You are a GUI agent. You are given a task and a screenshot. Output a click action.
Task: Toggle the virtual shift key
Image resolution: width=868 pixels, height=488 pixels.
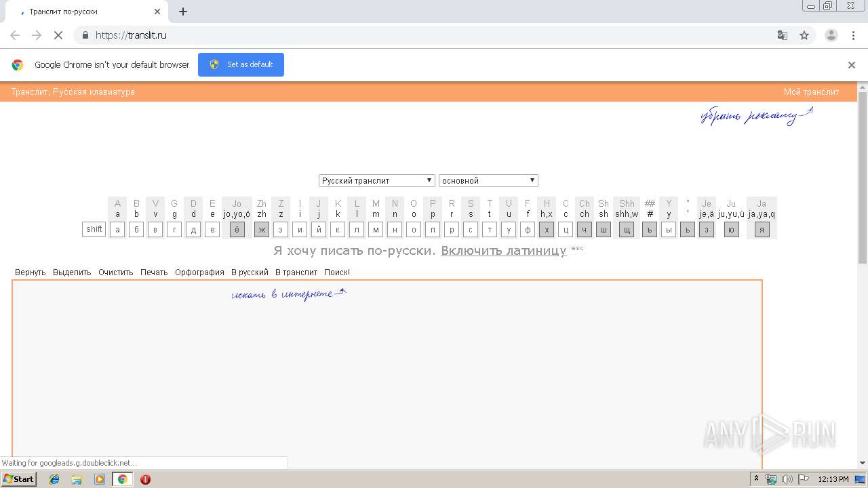tap(94, 229)
